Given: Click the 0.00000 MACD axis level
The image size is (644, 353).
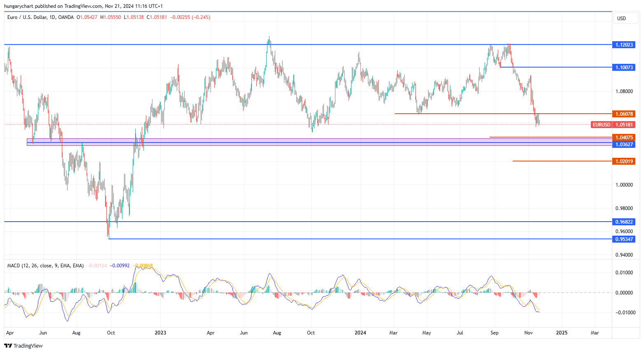Looking at the screenshot, I should click(624, 292).
